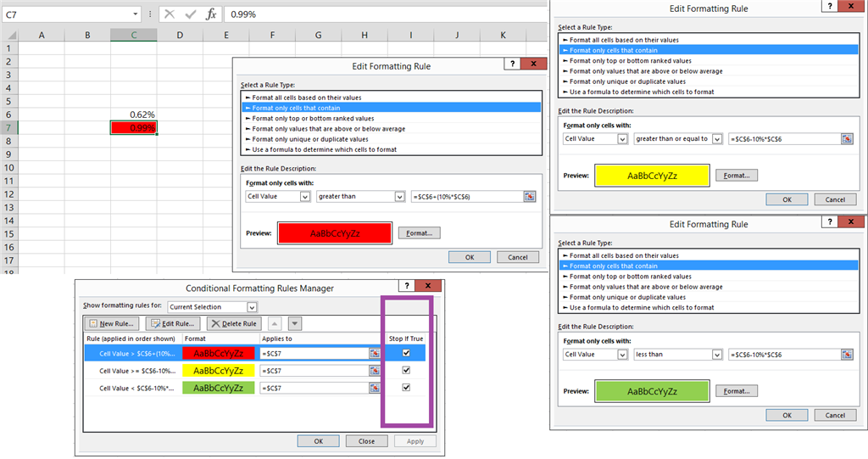
Task: Click range picker for green rule's Applies to
Action: coord(375,388)
